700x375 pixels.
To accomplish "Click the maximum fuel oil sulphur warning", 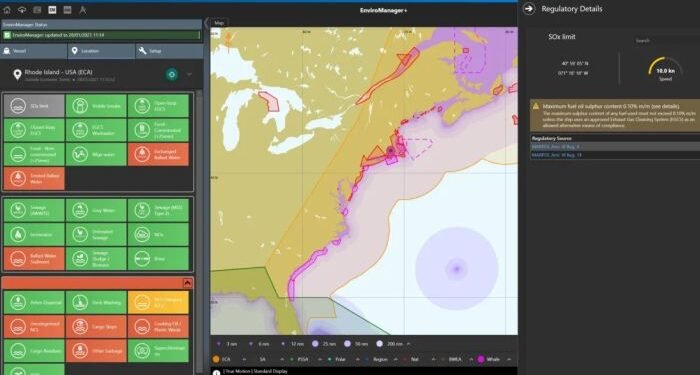I will coord(615,116).
